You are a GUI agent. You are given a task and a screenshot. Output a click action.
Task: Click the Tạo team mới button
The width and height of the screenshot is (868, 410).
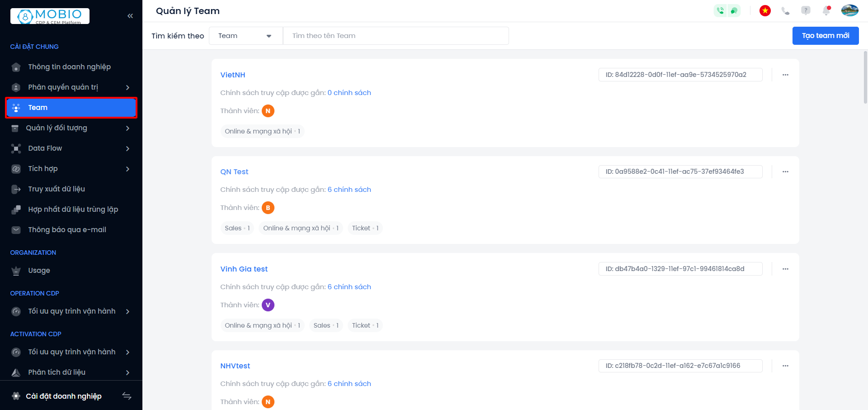(x=825, y=36)
